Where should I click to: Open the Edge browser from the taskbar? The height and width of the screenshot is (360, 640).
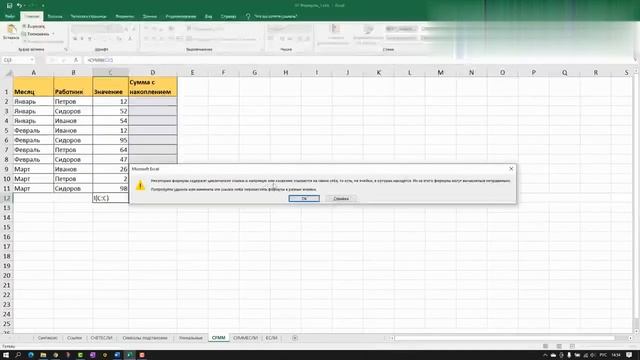pyautogui.click(x=31, y=355)
